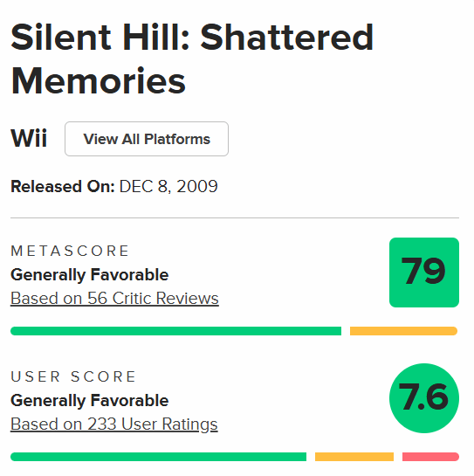Image resolution: width=474 pixels, height=476 pixels.
Task: Click the View All Platforms button
Action: click(147, 139)
